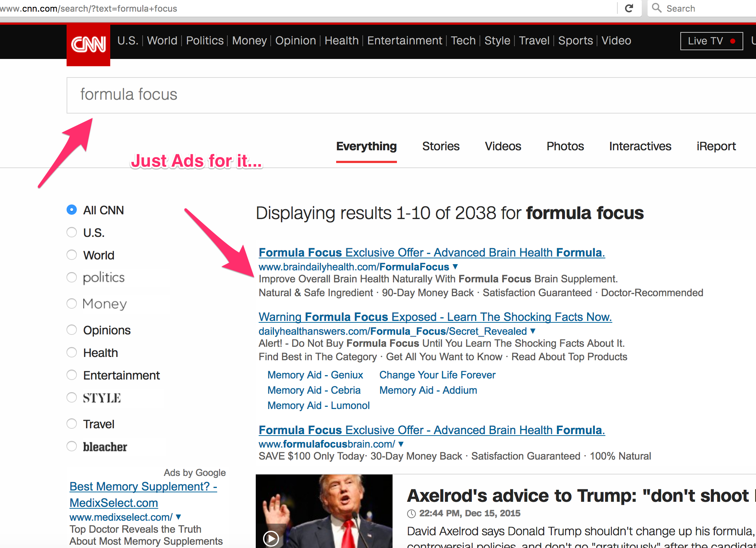
Task: Open www.braindailyhealth.com/FormulaFocus URL
Action: [x=354, y=267]
